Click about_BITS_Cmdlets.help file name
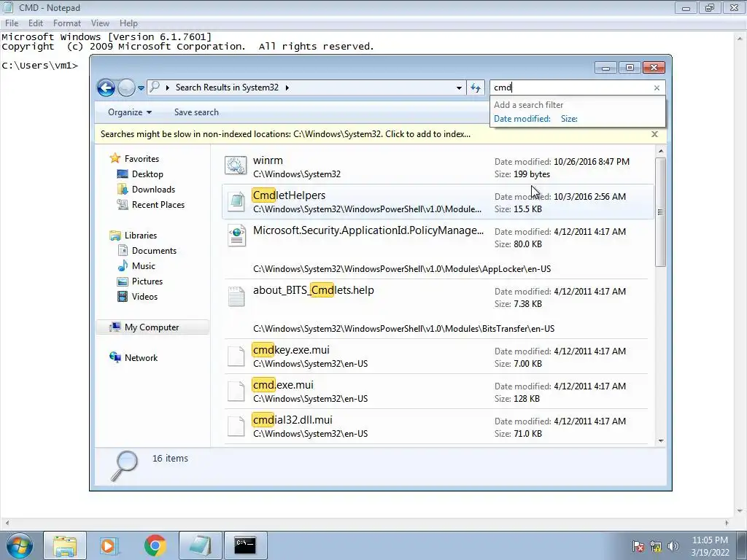 [314, 290]
